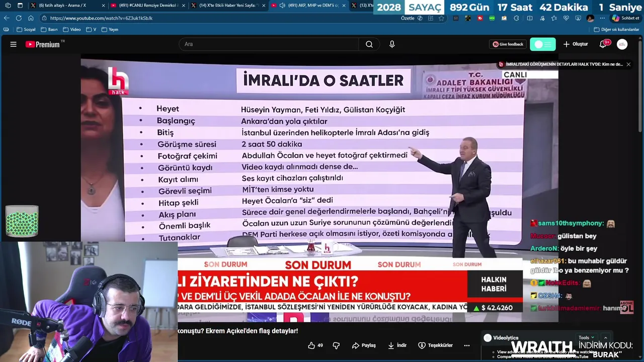Open tab actions menu icon
The image size is (644, 362).
point(20,6)
